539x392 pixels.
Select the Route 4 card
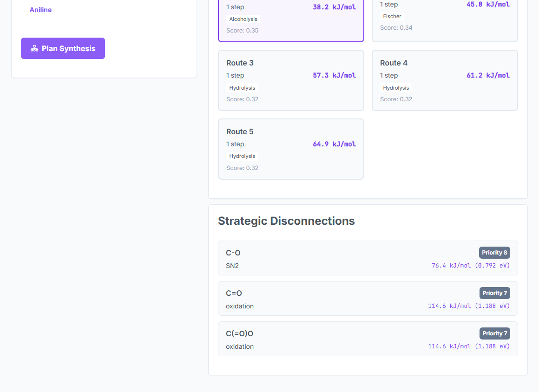(x=445, y=80)
